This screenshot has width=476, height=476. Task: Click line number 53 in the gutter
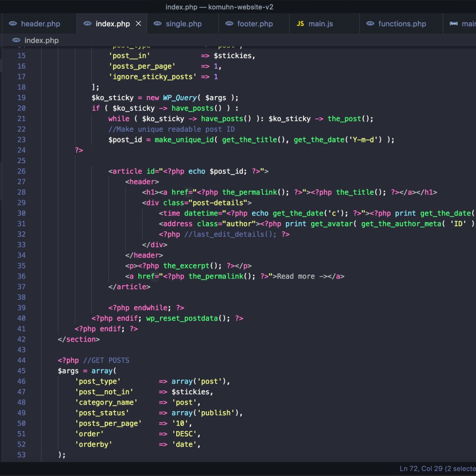pos(21,455)
